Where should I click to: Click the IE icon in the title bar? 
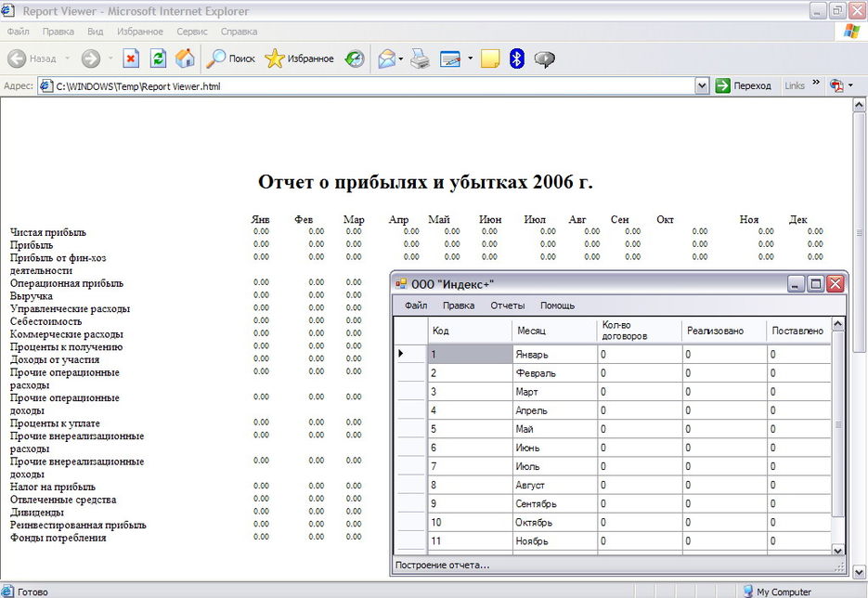point(7,10)
